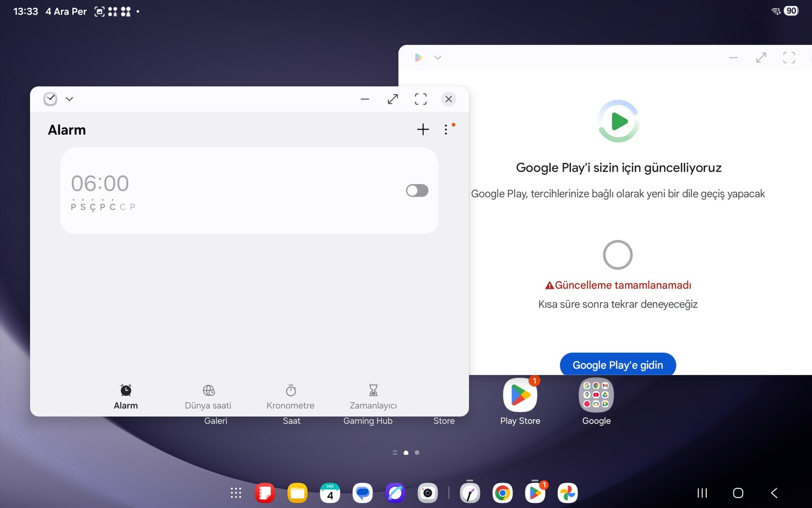Open My Files from the taskbar
The image size is (812, 508).
297,493
